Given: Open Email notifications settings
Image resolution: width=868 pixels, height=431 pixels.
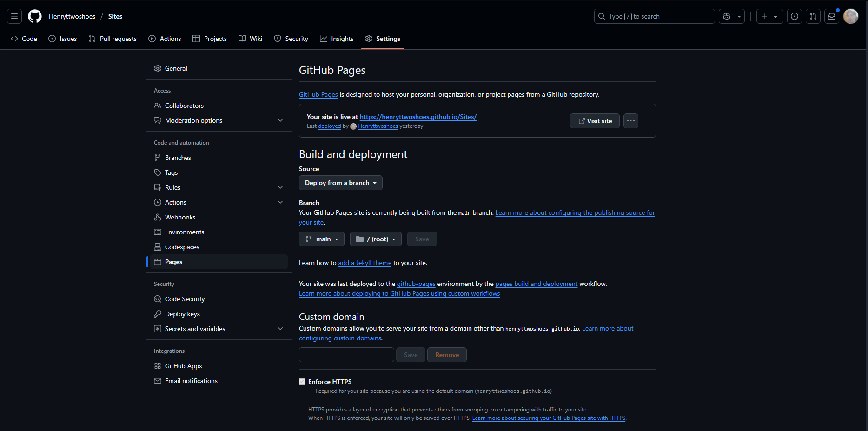Looking at the screenshot, I should click(219, 381).
